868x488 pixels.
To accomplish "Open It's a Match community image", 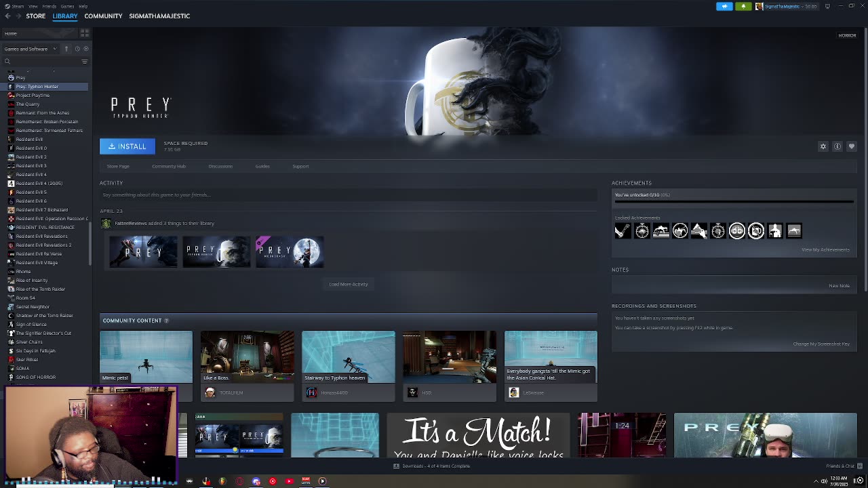I will (x=478, y=435).
